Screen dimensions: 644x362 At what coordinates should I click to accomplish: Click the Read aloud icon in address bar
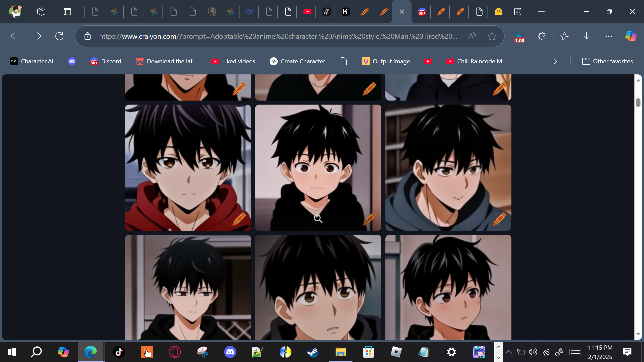pos(472,36)
